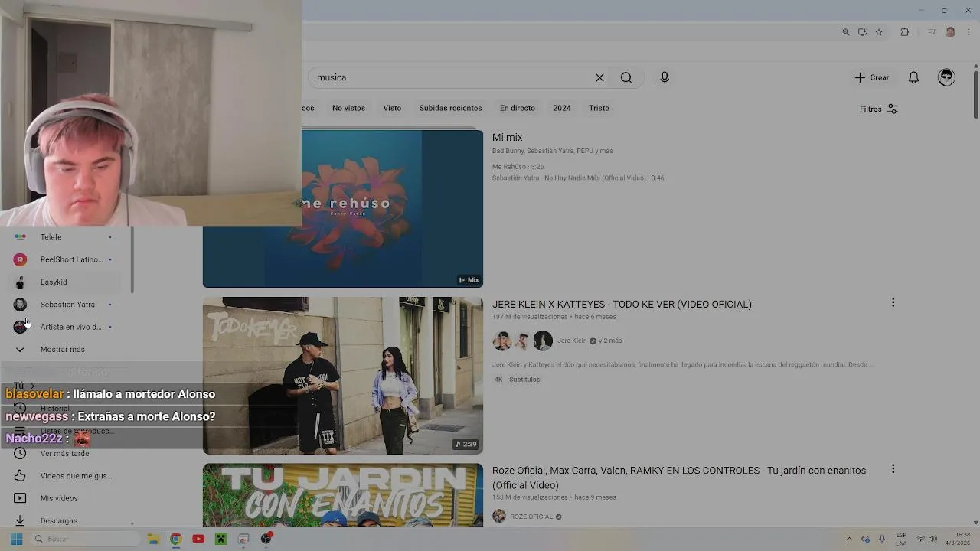Screen dimensions: 980x551
Task: Clear the search box with the X icon
Action: coord(599,77)
